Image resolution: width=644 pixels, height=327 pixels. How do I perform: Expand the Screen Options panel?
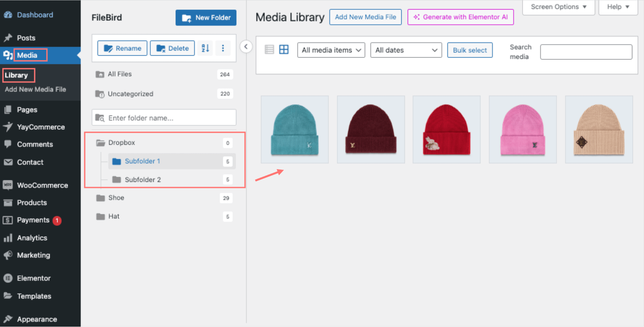[558, 7]
